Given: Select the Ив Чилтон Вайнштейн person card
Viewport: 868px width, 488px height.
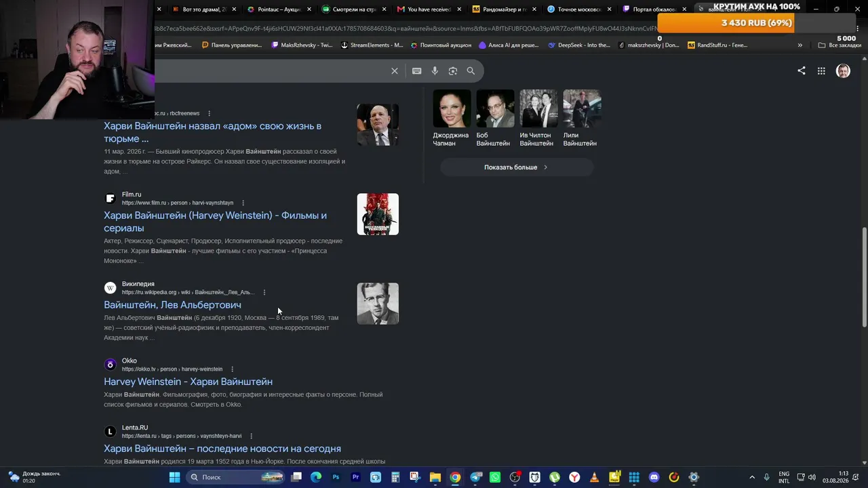Looking at the screenshot, I should (x=538, y=118).
